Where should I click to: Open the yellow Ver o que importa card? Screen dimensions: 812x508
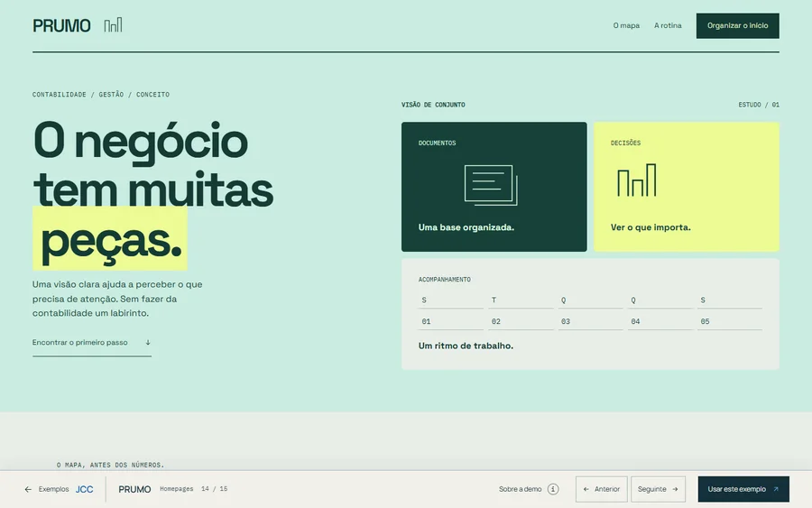pos(687,187)
